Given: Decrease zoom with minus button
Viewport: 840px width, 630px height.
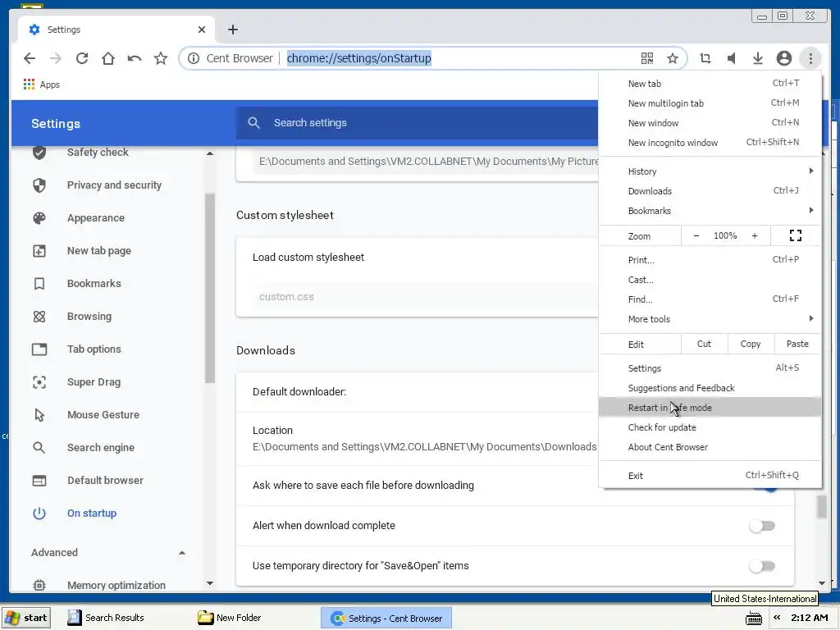Looking at the screenshot, I should click(696, 235).
